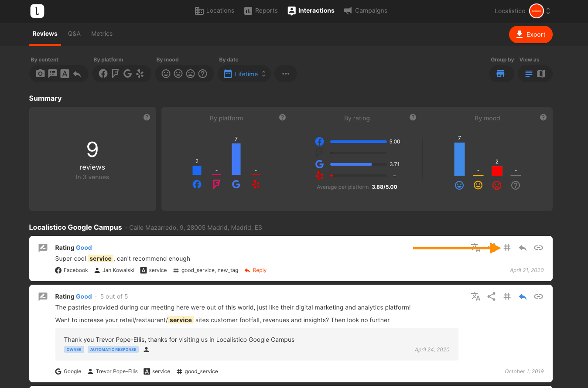Open help for the total reviews card

pyautogui.click(x=147, y=117)
